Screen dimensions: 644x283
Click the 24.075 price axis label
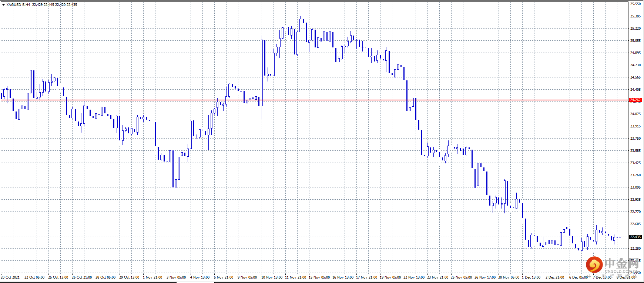pyautogui.click(x=635, y=114)
